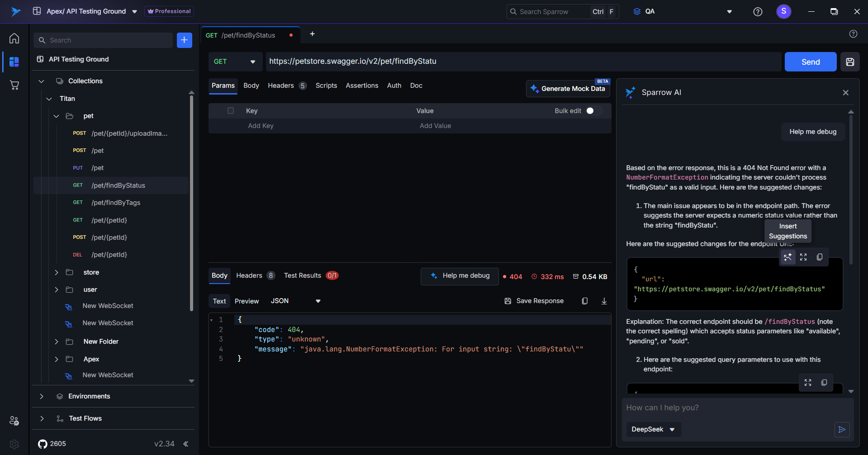Open the GET method dropdown
The height and width of the screenshot is (455, 868).
235,62
